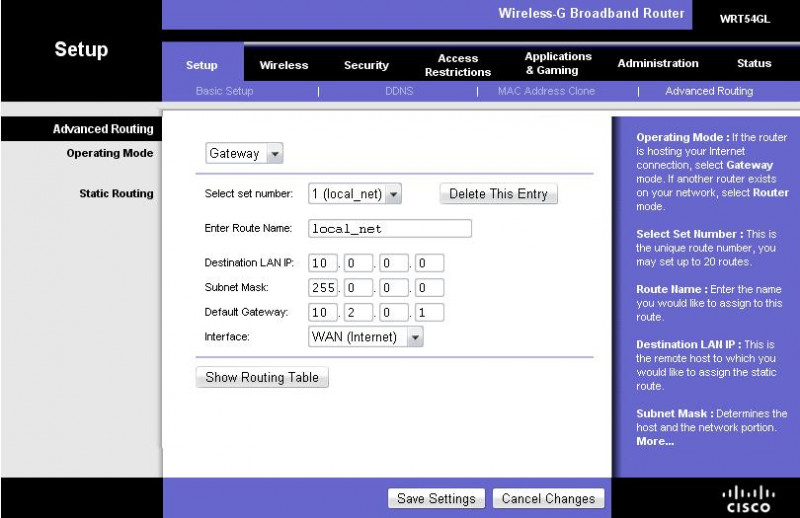Select the Administration tab

(x=658, y=63)
